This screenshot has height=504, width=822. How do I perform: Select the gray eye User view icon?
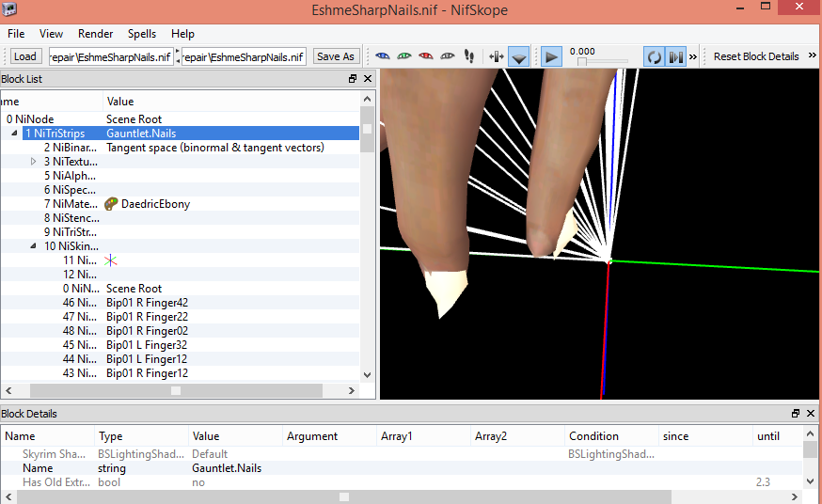tap(447, 56)
